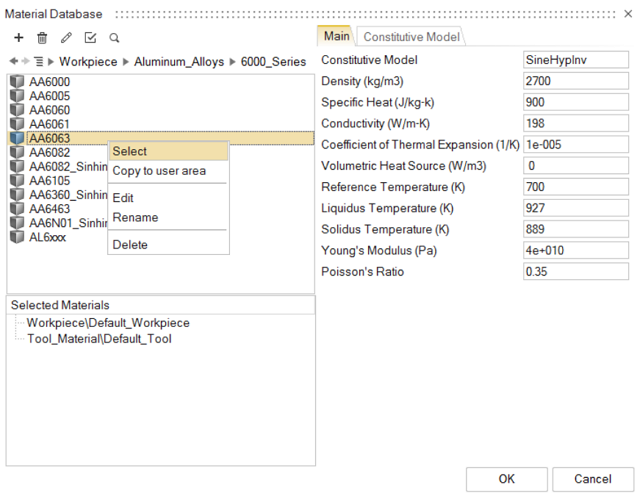Click the AA6000 material cube icon
The width and height of the screenshot is (640, 496).
click(17, 82)
